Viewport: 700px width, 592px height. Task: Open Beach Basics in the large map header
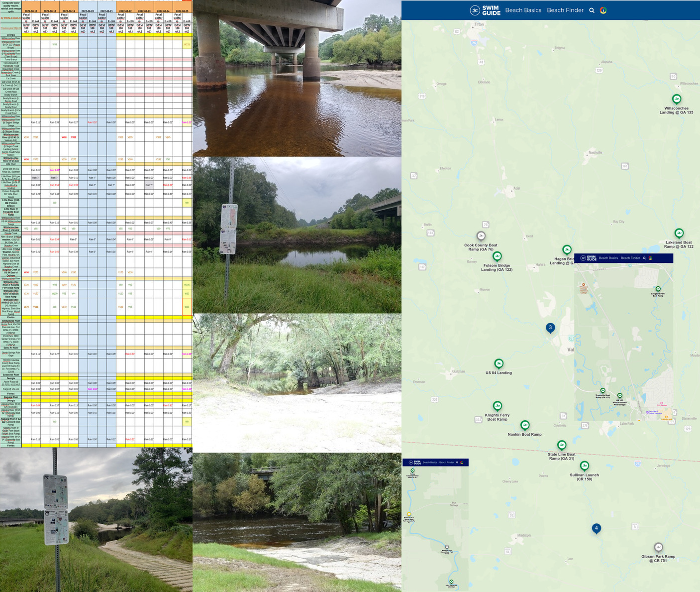tap(523, 10)
